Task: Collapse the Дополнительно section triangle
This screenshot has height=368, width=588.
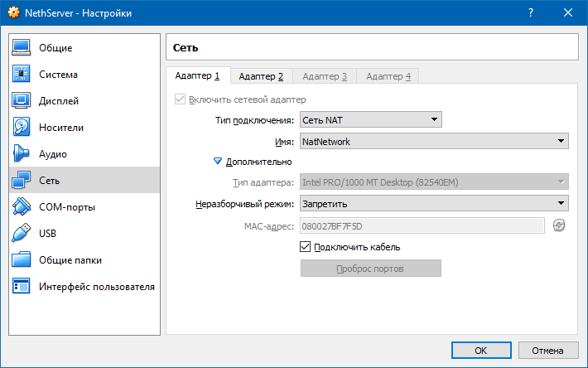Action: 219,162
